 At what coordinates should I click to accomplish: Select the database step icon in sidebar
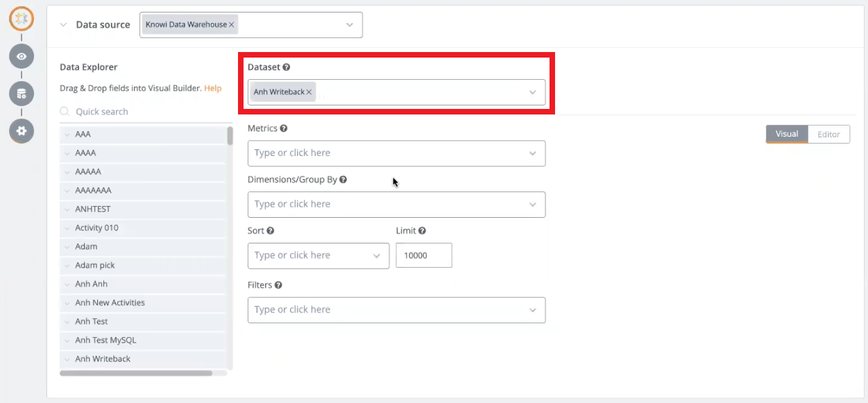22,94
